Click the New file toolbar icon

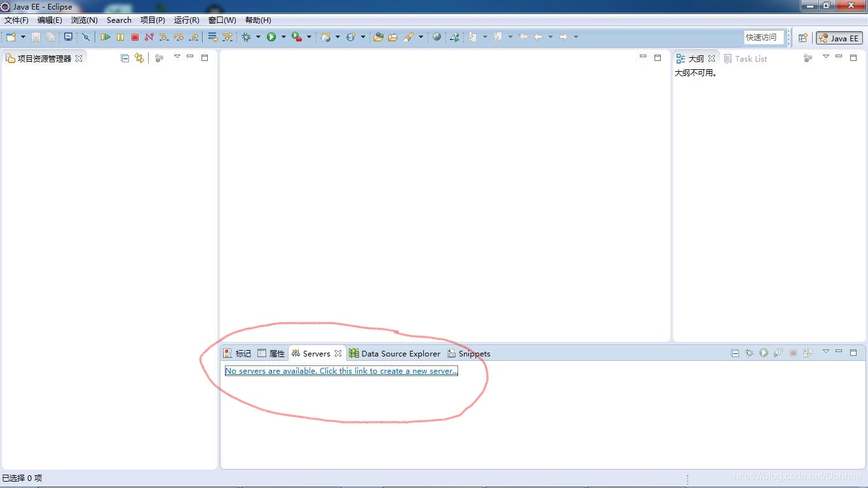(11, 37)
